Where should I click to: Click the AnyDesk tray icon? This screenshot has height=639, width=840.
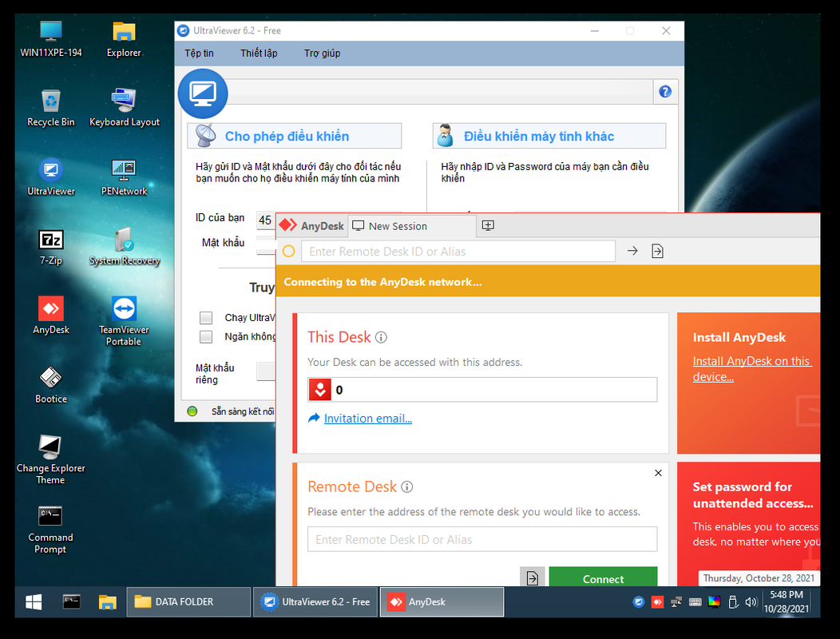pos(657,602)
